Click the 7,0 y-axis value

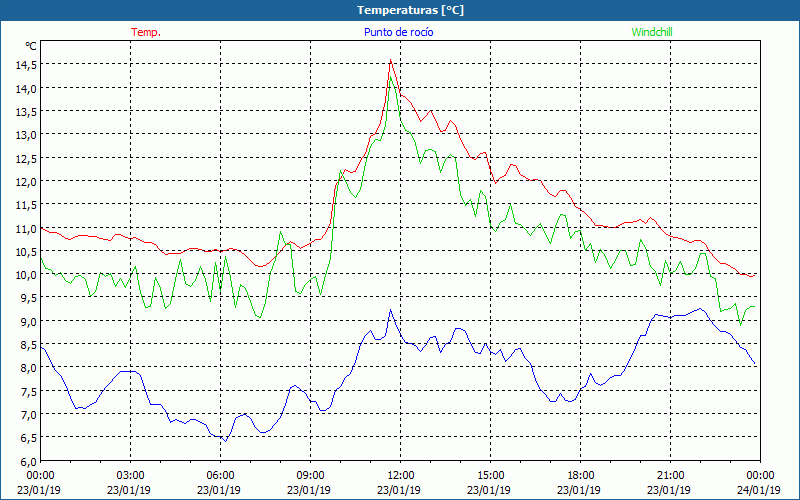pos(29,414)
